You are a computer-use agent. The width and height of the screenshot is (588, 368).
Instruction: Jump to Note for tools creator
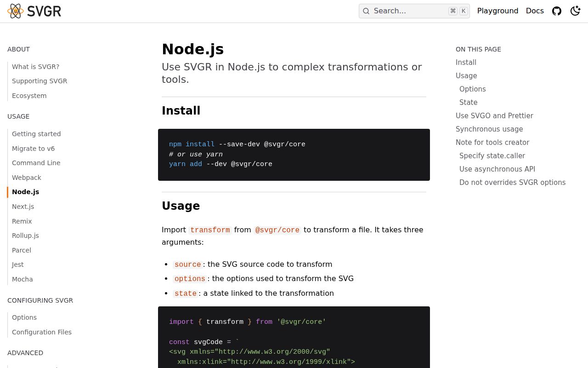tap(492, 143)
